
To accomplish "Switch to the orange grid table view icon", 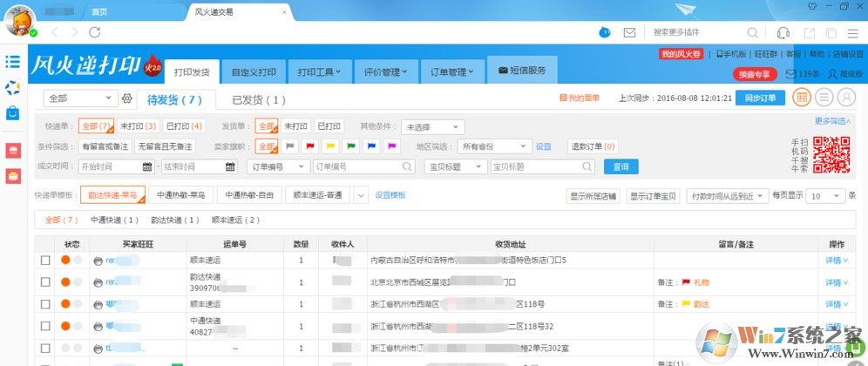I will click(x=800, y=98).
